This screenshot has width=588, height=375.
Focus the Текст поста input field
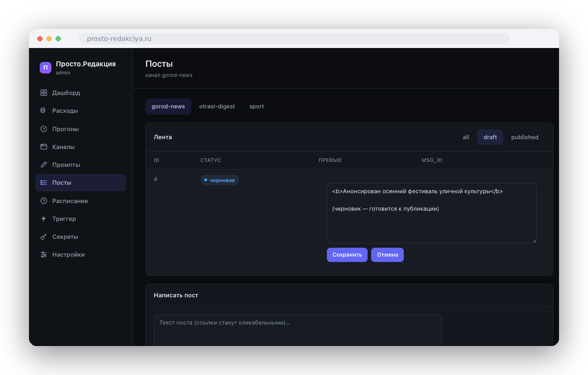tap(298, 330)
